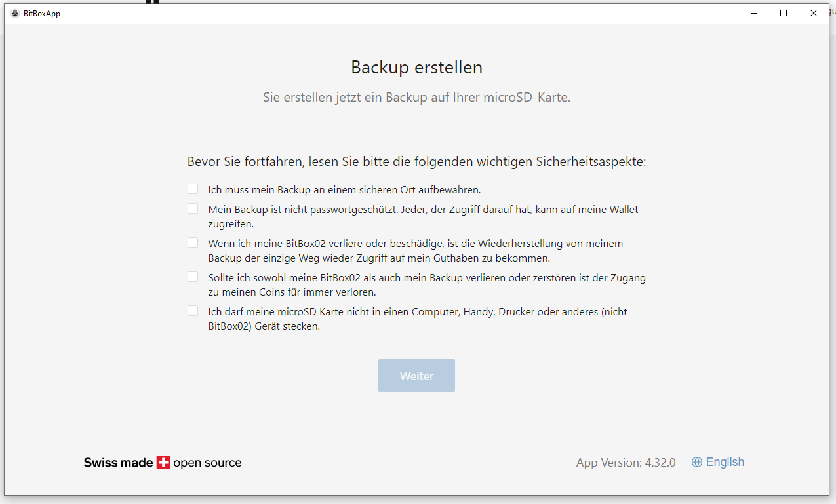Close the BitBoxApp window
This screenshot has height=504, width=836.
(x=814, y=13)
